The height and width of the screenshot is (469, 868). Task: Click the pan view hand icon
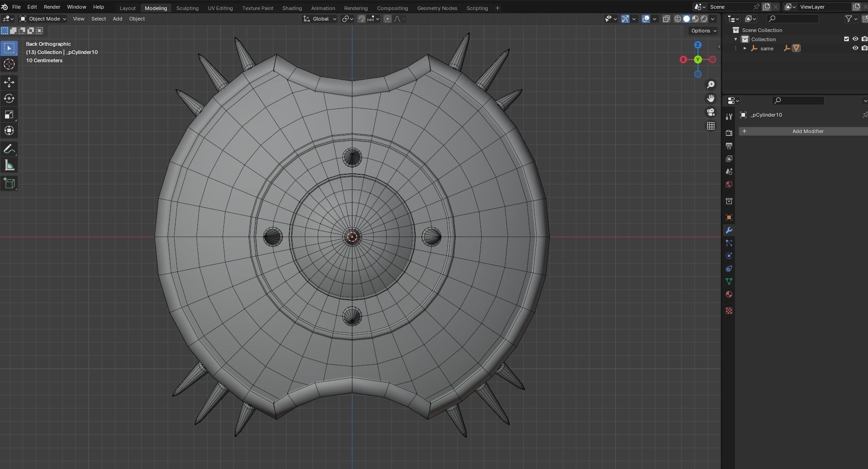[711, 98]
